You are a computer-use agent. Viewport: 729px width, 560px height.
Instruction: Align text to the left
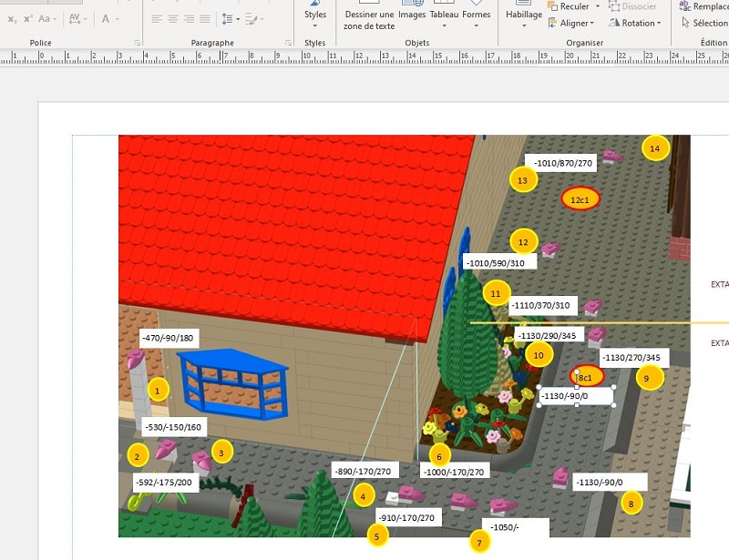pos(157,19)
